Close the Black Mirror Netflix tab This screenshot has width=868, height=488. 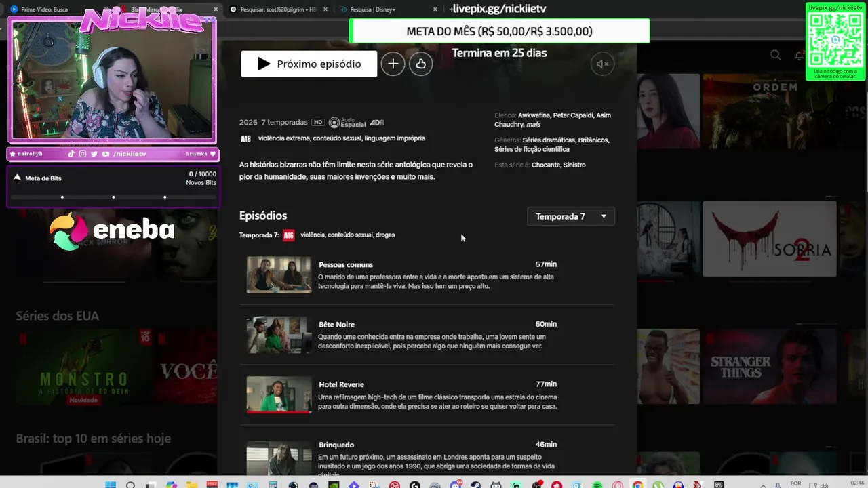[x=216, y=9]
